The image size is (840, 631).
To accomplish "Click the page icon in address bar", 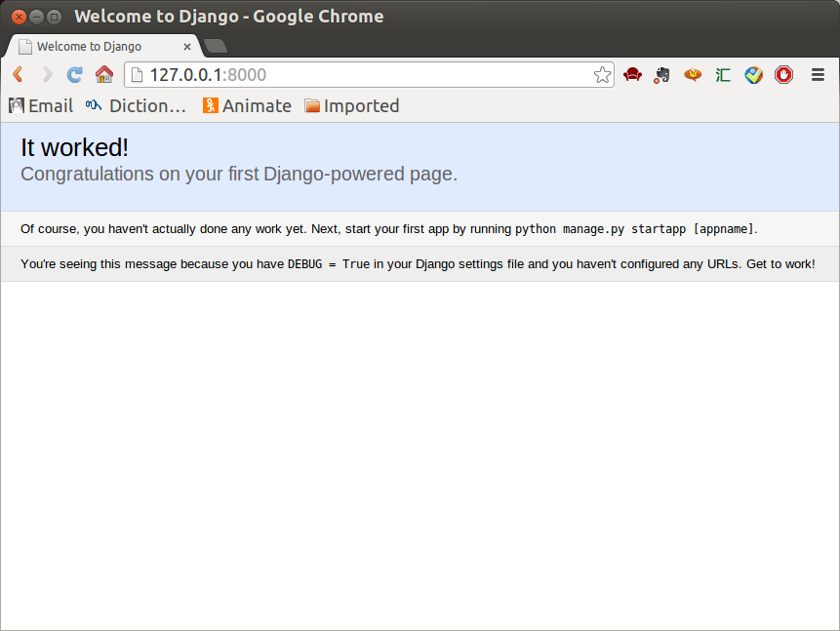I will [x=138, y=75].
